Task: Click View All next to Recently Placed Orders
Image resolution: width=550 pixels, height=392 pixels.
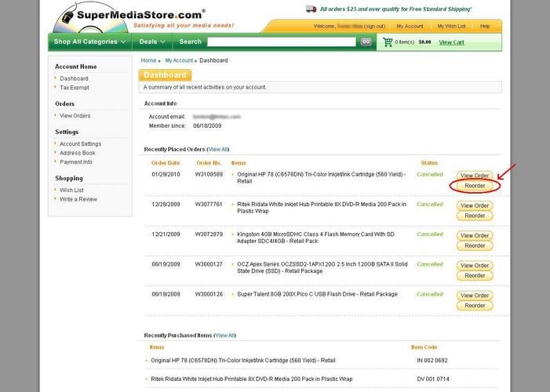Action: [218, 150]
